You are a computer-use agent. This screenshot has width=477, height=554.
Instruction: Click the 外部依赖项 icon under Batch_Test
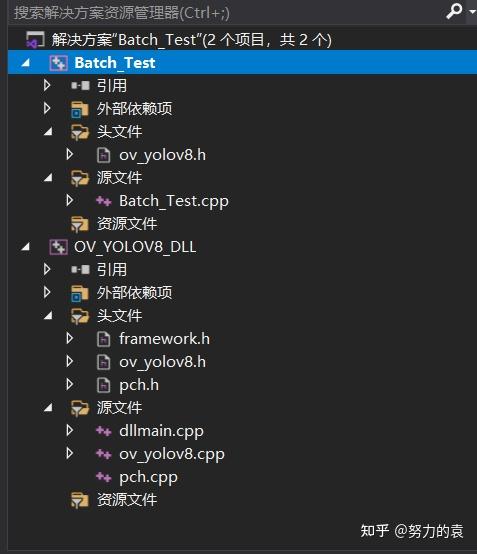coord(80,109)
